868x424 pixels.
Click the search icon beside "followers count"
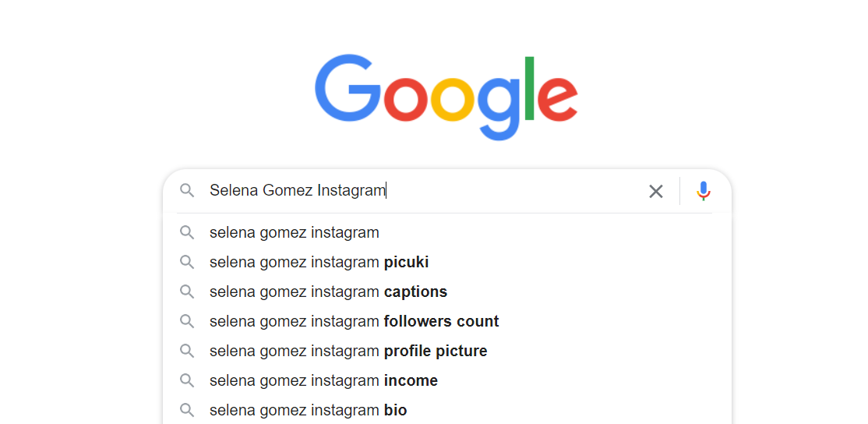(x=187, y=321)
